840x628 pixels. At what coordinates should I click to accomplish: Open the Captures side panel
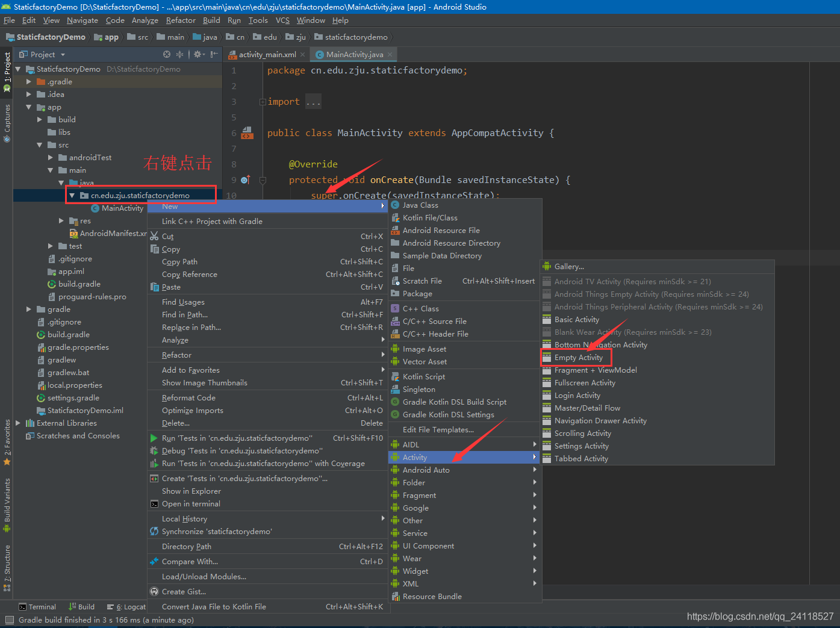[x=7, y=123]
